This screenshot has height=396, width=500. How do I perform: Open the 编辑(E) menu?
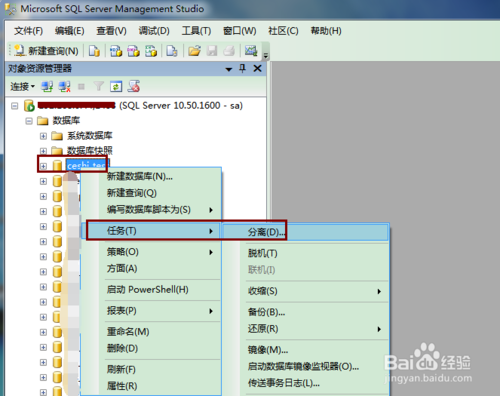pos(69,31)
